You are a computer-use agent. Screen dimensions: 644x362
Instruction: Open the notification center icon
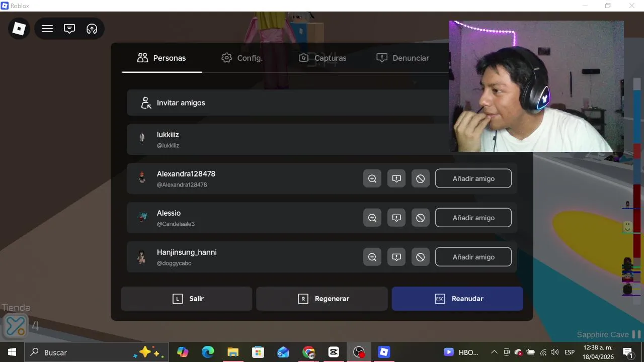pos(628,352)
